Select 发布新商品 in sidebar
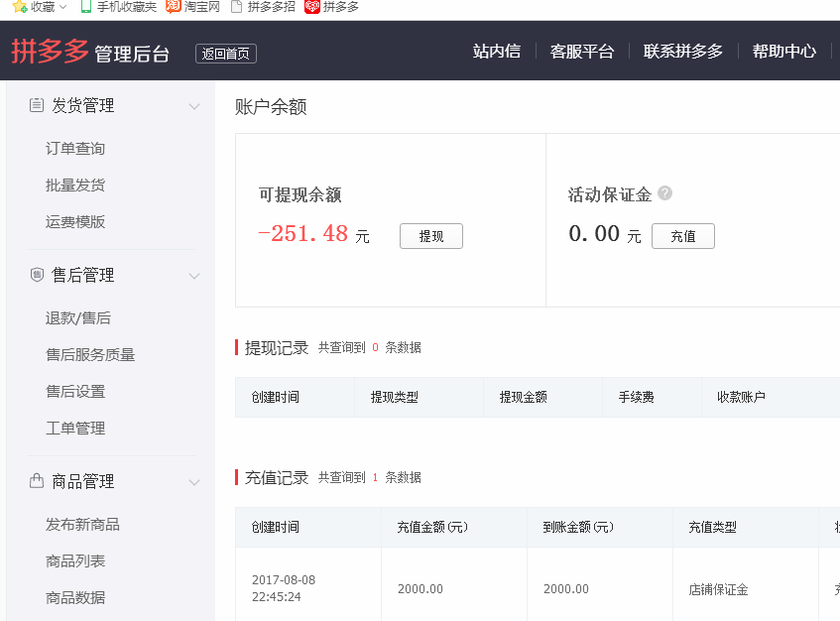Image resolution: width=840 pixels, height=621 pixels. point(82,525)
